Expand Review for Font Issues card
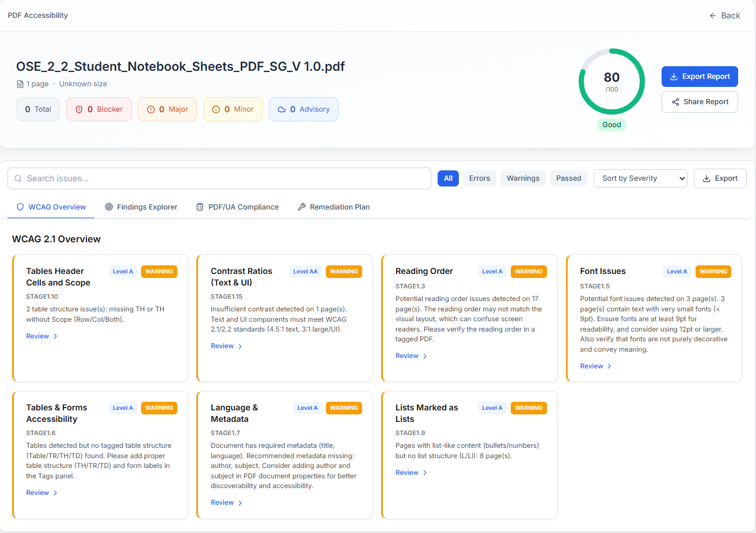756x533 pixels. coord(595,366)
